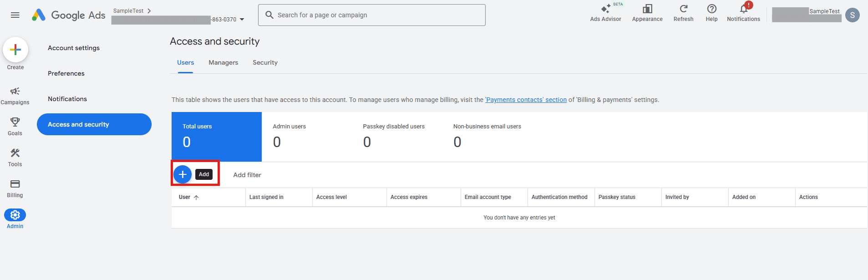The width and height of the screenshot is (868, 280).
Task: Open Admin gear section
Action: 15,219
